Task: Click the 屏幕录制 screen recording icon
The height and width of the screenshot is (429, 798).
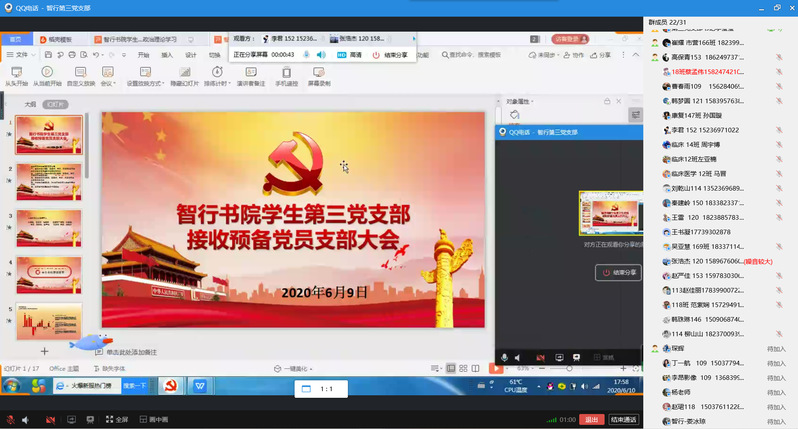Action: pos(319,75)
